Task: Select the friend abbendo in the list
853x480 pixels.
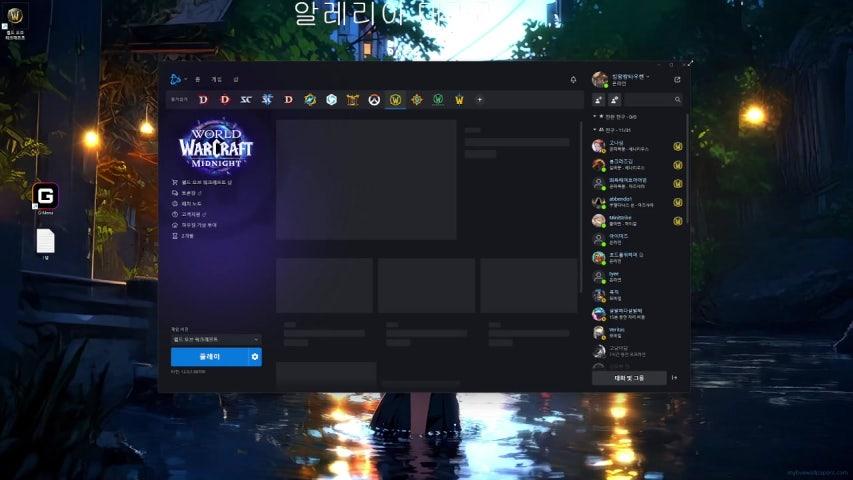Action: [x=638, y=202]
